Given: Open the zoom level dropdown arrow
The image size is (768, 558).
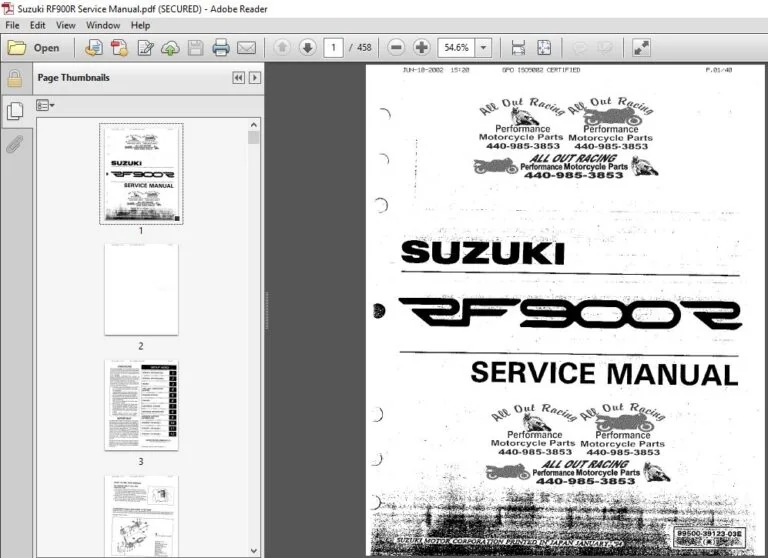Looking at the screenshot, I should tap(483, 48).
